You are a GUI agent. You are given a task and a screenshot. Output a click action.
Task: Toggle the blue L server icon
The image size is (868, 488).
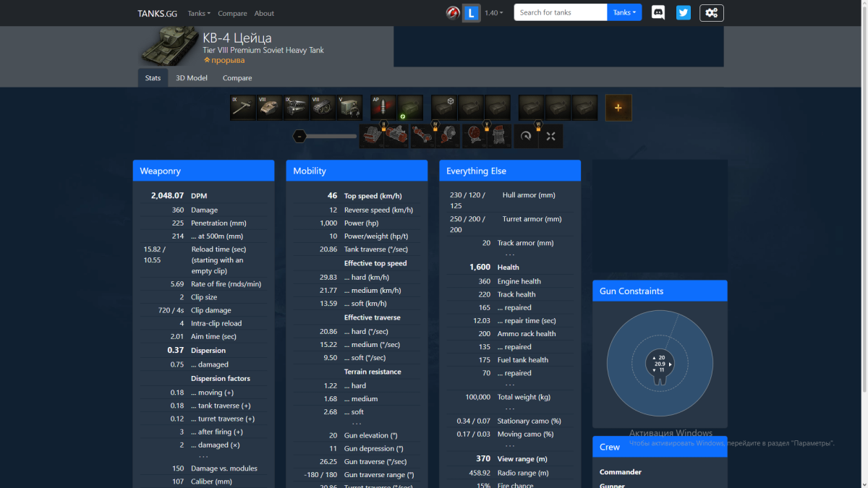(x=472, y=13)
